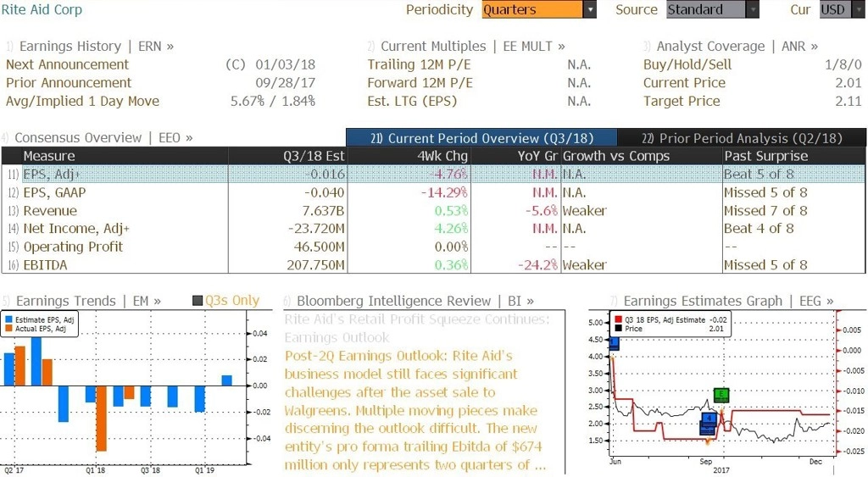
Task: Click the -24.2% EBITDA YoY growth
Action: point(537,265)
